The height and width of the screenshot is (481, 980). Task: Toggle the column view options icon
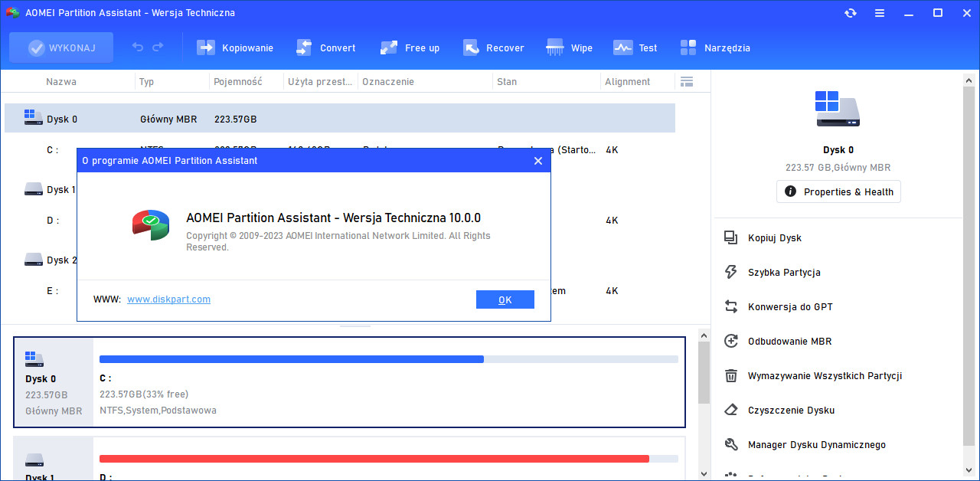(x=686, y=81)
